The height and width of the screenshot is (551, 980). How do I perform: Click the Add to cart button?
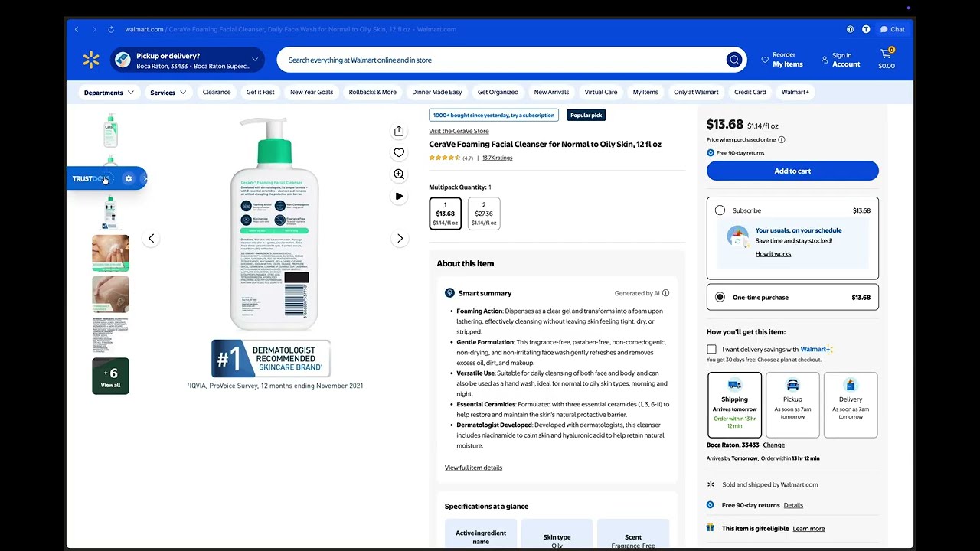click(792, 171)
